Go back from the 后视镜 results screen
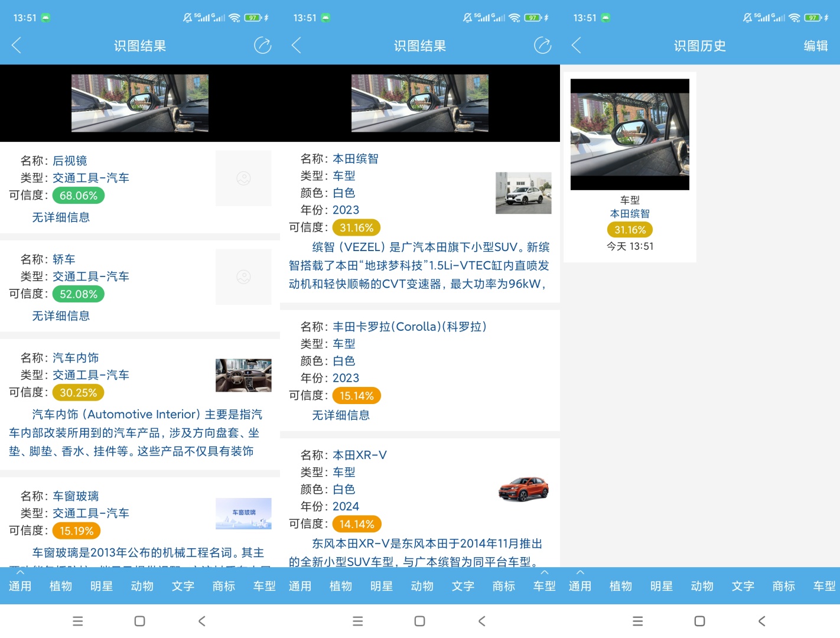Viewport: 840px width, 638px height. click(x=17, y=45)
